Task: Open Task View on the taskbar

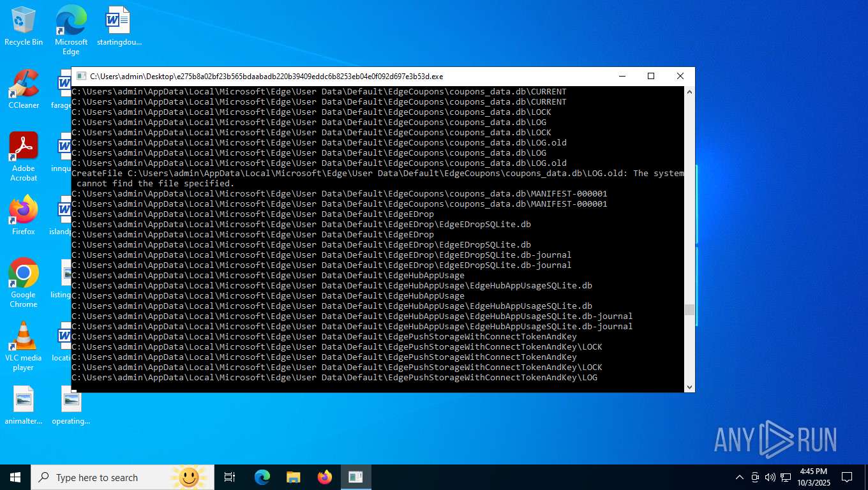Action: [x=230, y=477]
